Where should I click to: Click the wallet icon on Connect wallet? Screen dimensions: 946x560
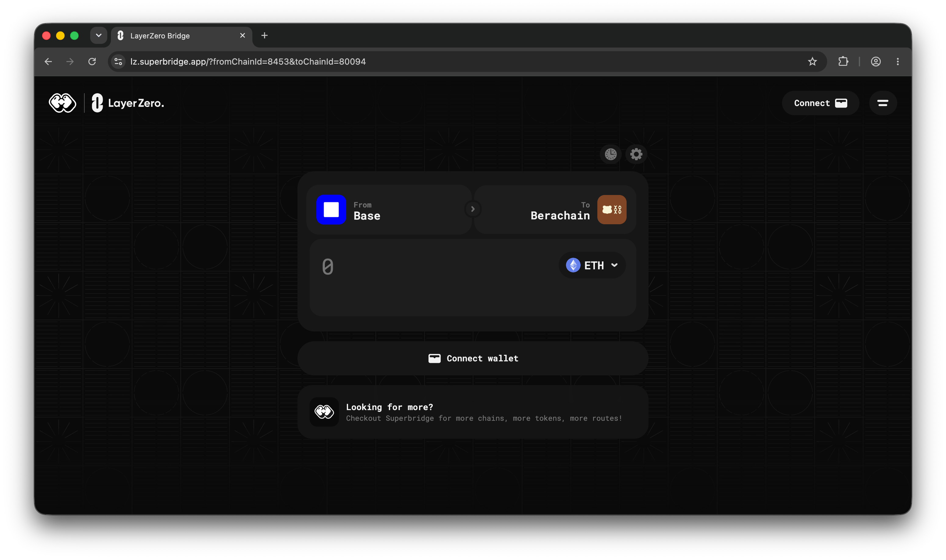tap(434, 359)
